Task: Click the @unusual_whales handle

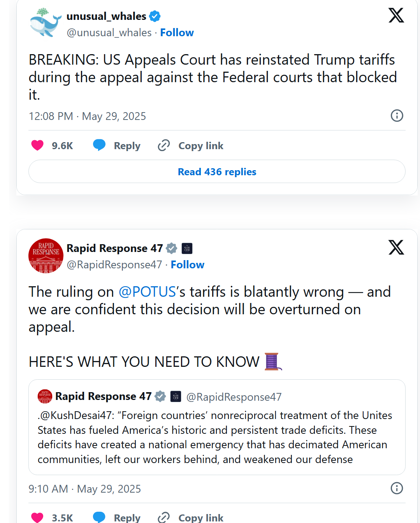Action: (x=109, y=33)
